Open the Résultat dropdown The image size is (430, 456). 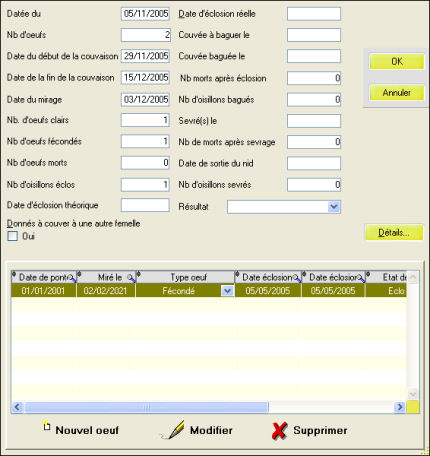click(334, 207)
